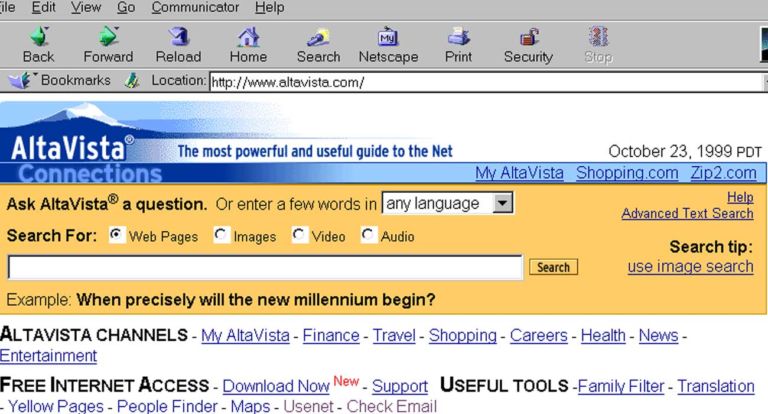Viewport: 768px width, 414px height.
Task: Click the page proxy icon beside Location
Action: coord(132,80)
